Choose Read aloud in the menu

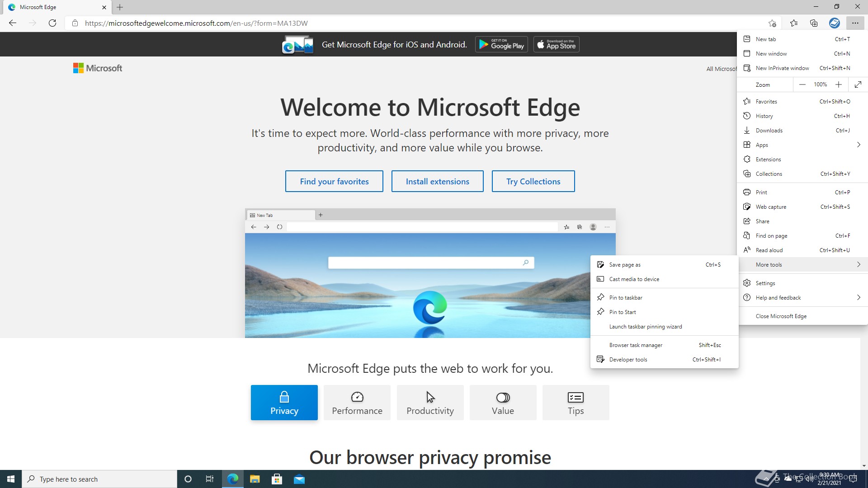click(802, 250)
